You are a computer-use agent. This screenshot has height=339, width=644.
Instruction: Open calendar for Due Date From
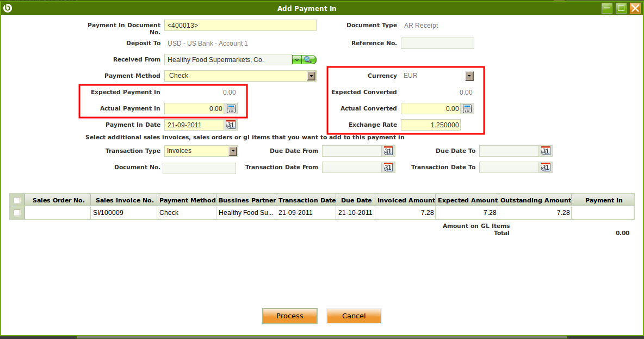(x=388, y=151)
